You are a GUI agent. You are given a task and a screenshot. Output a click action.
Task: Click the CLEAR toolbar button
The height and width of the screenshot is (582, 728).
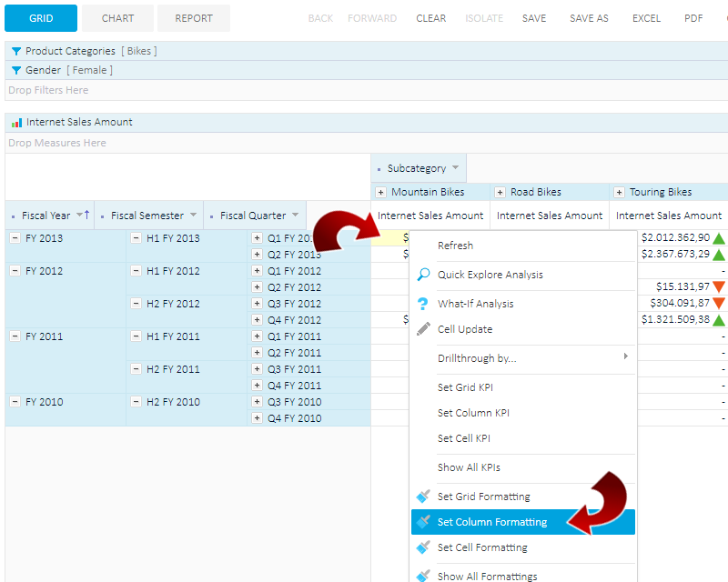click(430, 18)
